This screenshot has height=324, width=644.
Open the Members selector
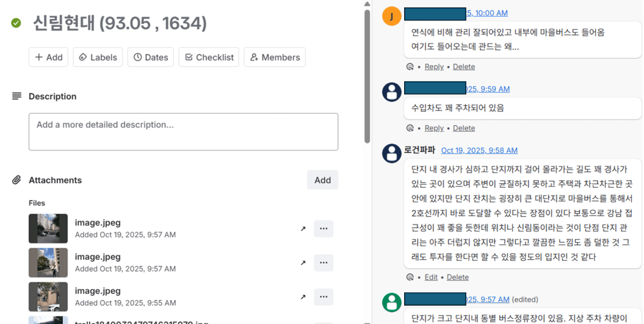pos(275,57)
